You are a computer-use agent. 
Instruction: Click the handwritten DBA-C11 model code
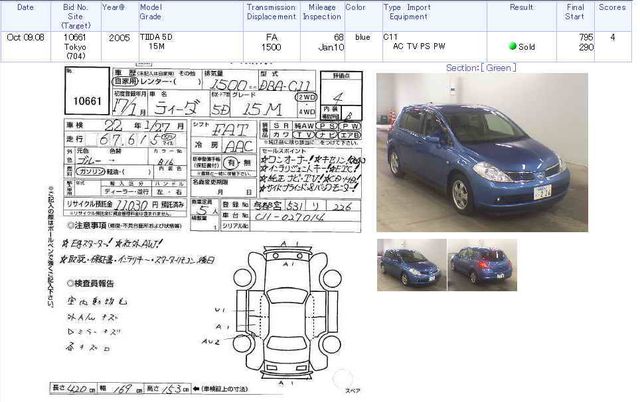click(x=285, y=85)
